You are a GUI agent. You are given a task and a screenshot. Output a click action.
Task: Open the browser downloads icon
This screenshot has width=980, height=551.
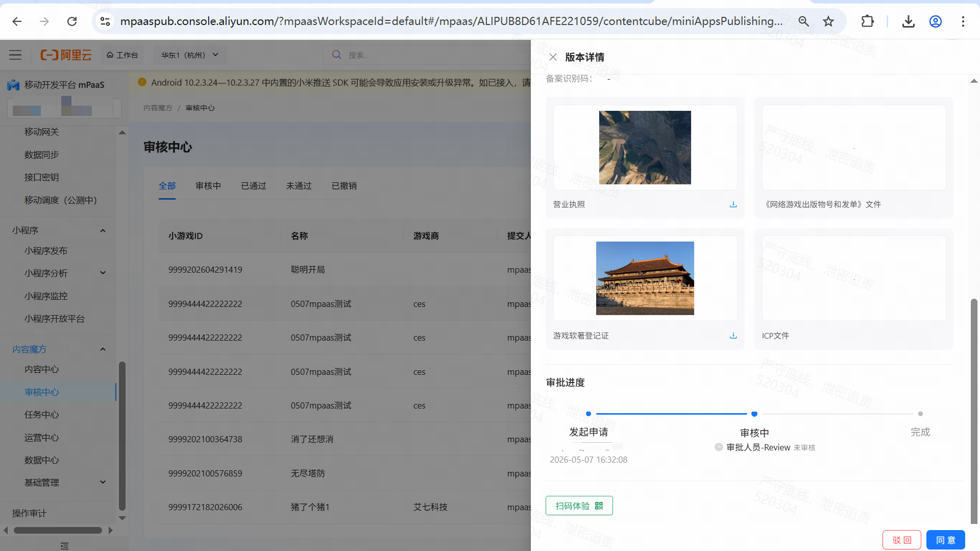click(x=908, y=21)
